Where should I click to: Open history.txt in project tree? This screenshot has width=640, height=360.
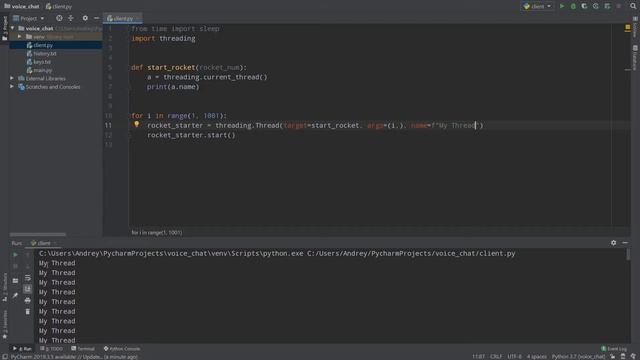pyautogui.click(x=45, y=53)
